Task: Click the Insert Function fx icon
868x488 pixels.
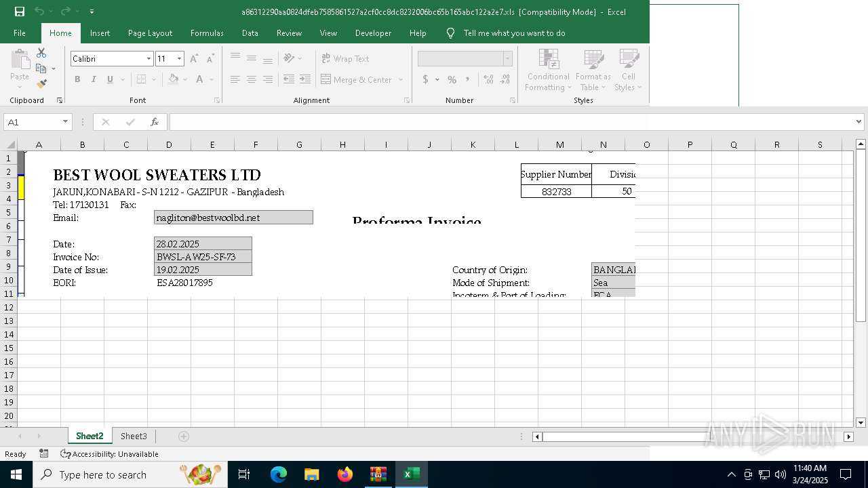Action: [x=155, y=122]
